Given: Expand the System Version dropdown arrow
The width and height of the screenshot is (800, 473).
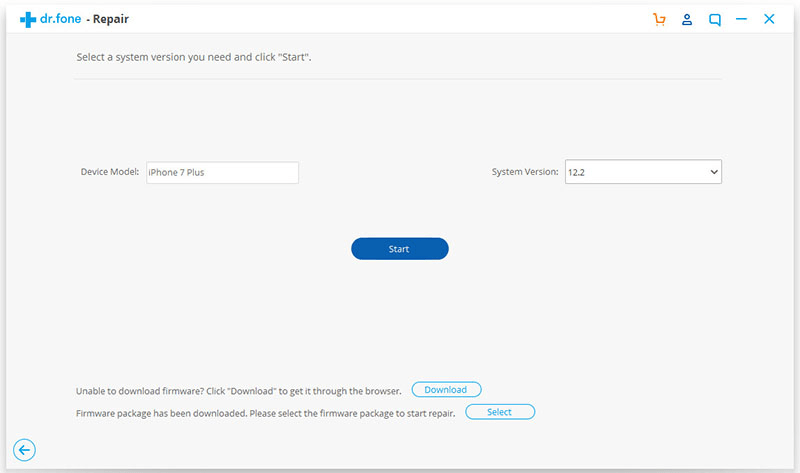Looking at the screenshot, I should click(x=714, y=172).
